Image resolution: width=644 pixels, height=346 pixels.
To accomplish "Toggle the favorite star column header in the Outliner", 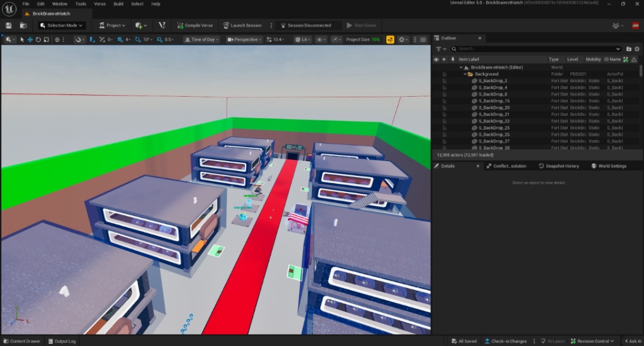I will 444,59.
